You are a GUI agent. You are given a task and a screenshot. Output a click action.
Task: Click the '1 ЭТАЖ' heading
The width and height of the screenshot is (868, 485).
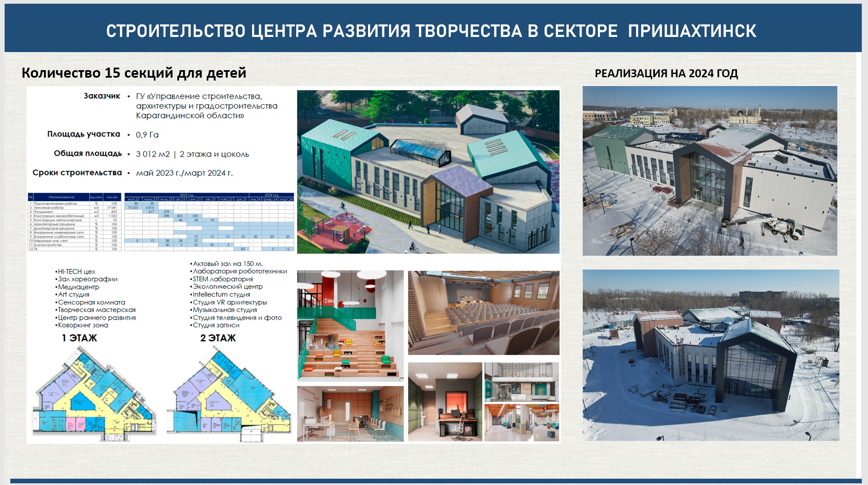coord(79,338)
